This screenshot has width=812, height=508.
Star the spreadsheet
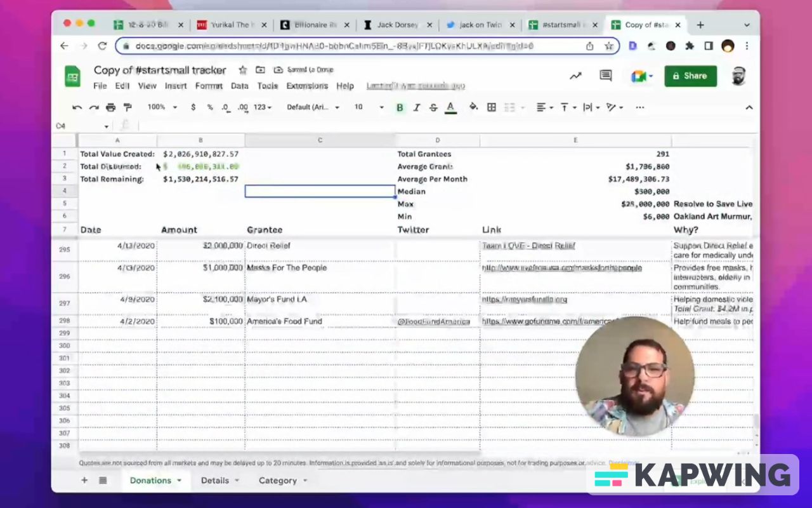point(242,70)
